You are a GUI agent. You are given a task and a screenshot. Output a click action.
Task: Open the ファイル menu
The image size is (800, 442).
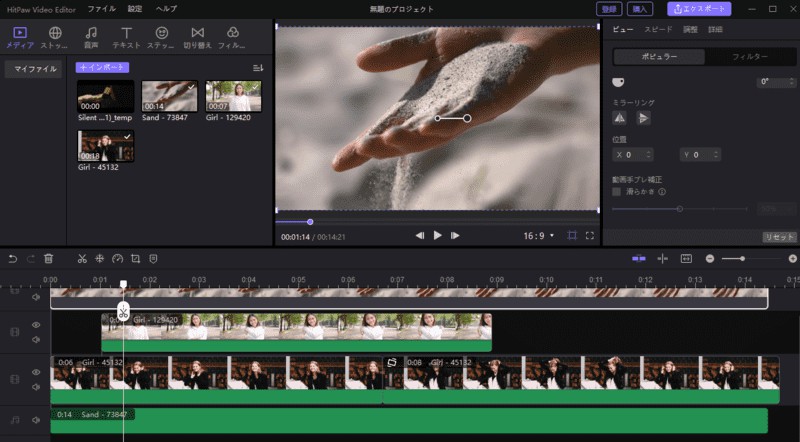(101, 8)
